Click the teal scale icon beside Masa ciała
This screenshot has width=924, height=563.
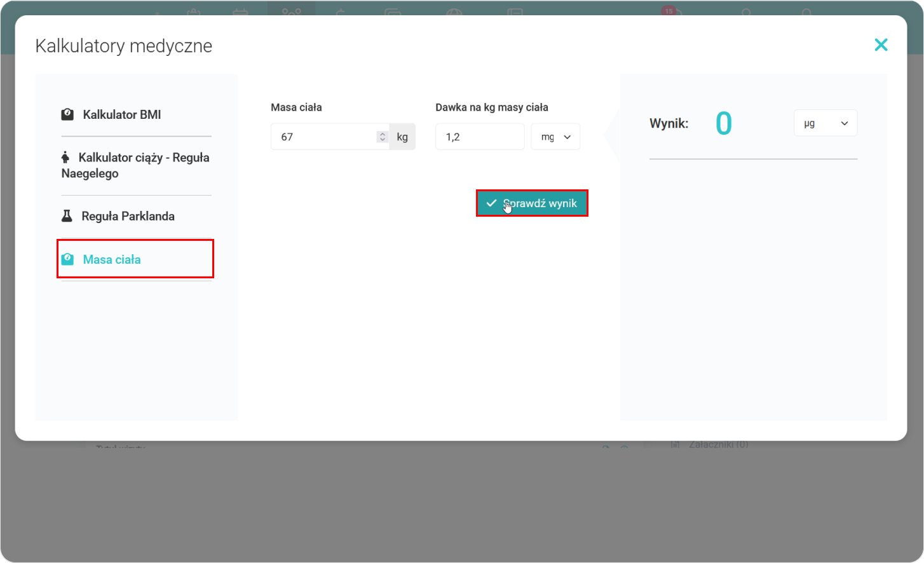pos(67,259)
